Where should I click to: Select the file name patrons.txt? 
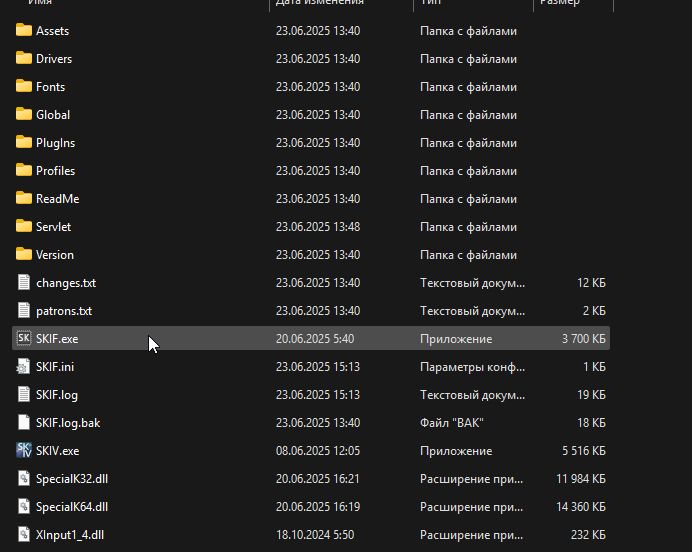click(64, 311)
